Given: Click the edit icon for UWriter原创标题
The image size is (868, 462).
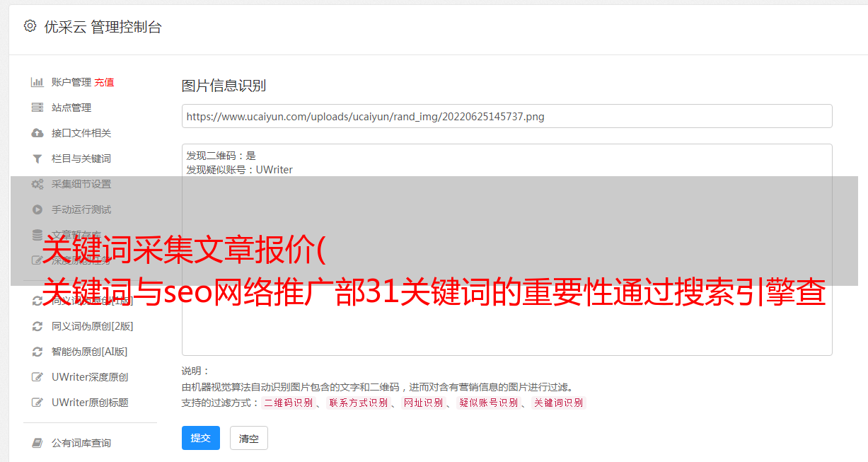Looking at the screenshot, I should pos(37,403).
